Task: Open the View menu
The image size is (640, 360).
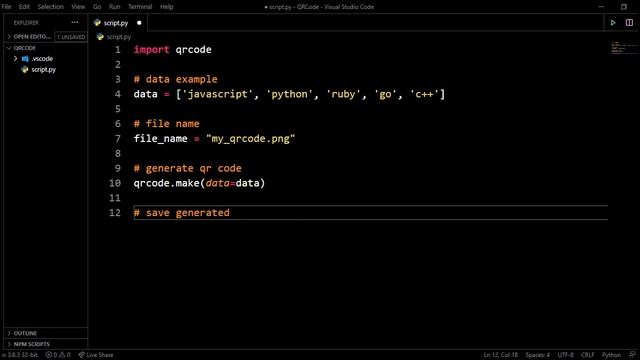Action: pos(78,7)
